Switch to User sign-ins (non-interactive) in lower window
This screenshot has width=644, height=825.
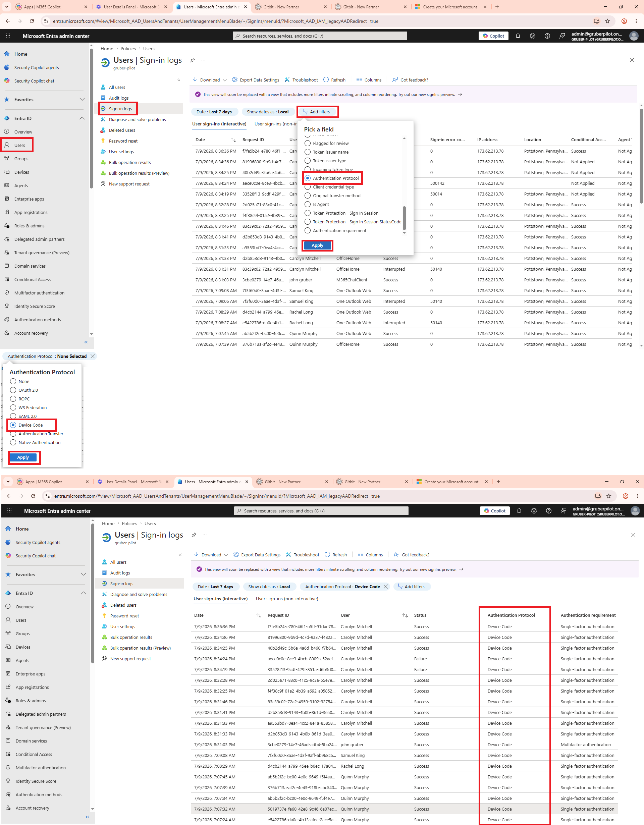[x=287, y=599]
